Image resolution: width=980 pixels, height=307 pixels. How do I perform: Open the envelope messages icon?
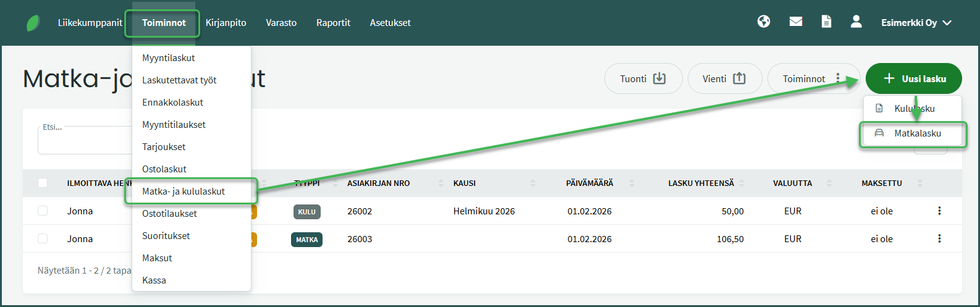(796, 22)
